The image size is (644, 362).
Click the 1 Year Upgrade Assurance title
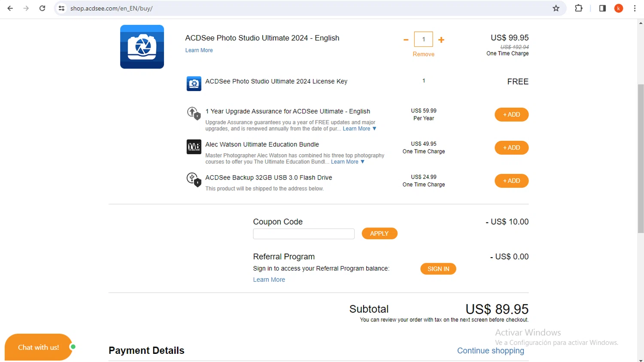(288, 111)
